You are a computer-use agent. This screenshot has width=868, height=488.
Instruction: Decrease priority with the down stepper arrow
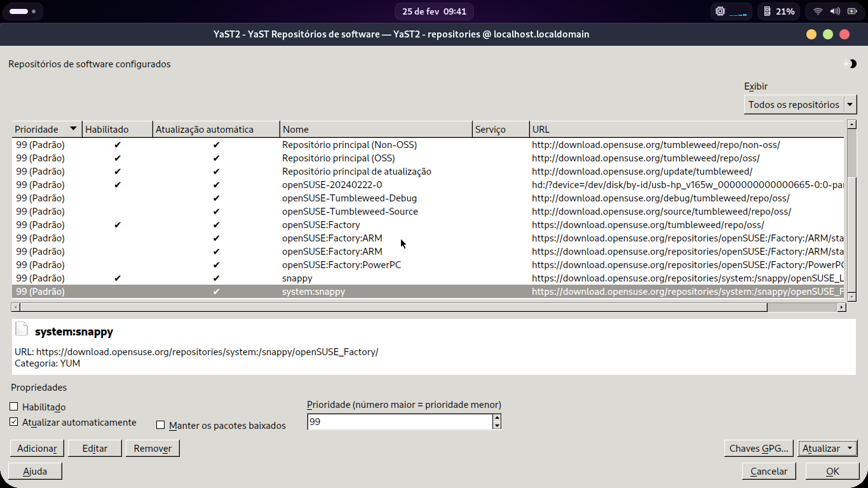pyautogui.click(x=497, y=425)
